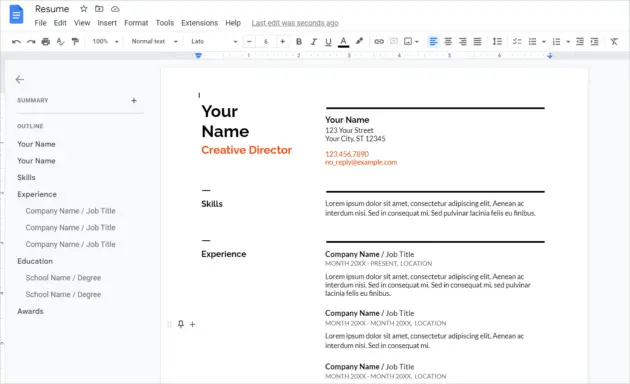The width and height of the screenshot is (630, 384).
Task: Click the Resume document title
Action: point(52,9)
